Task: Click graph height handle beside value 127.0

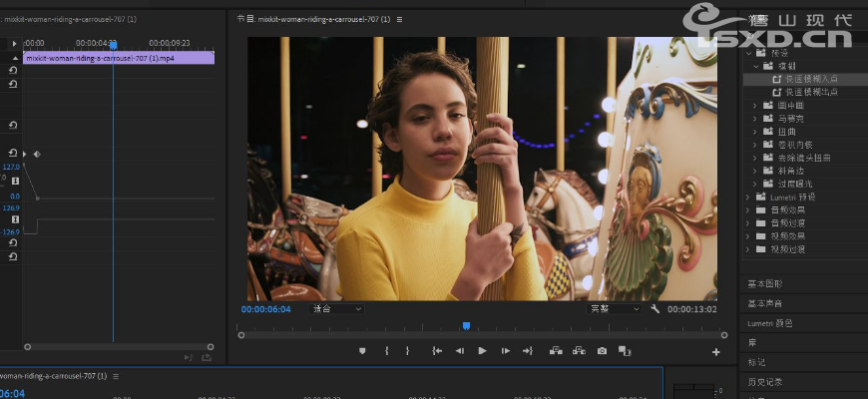Action: coord(15,181)
